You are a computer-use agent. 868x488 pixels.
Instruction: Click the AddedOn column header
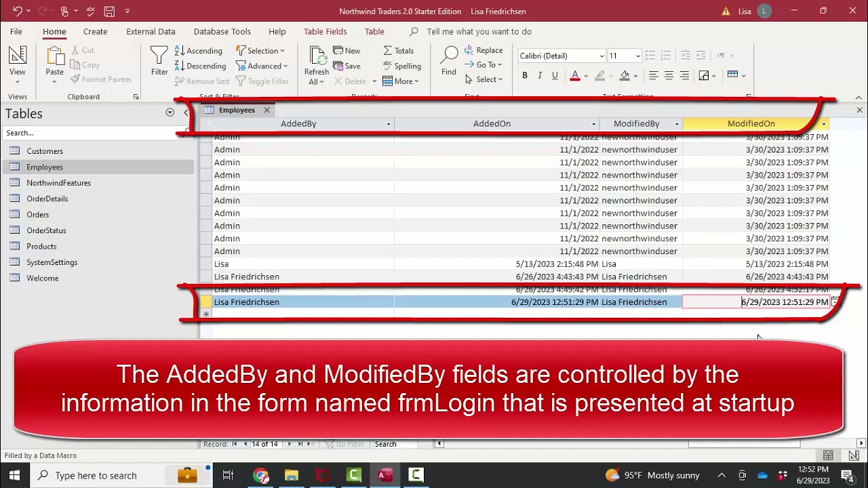click(492, 124)
